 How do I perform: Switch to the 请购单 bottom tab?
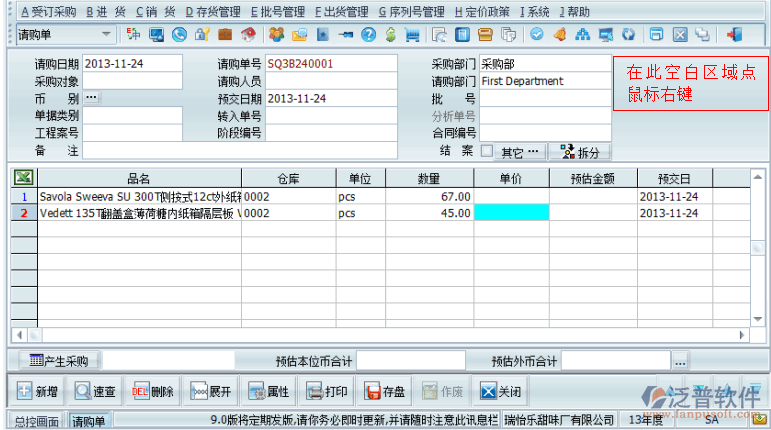(x=89, y=421)
